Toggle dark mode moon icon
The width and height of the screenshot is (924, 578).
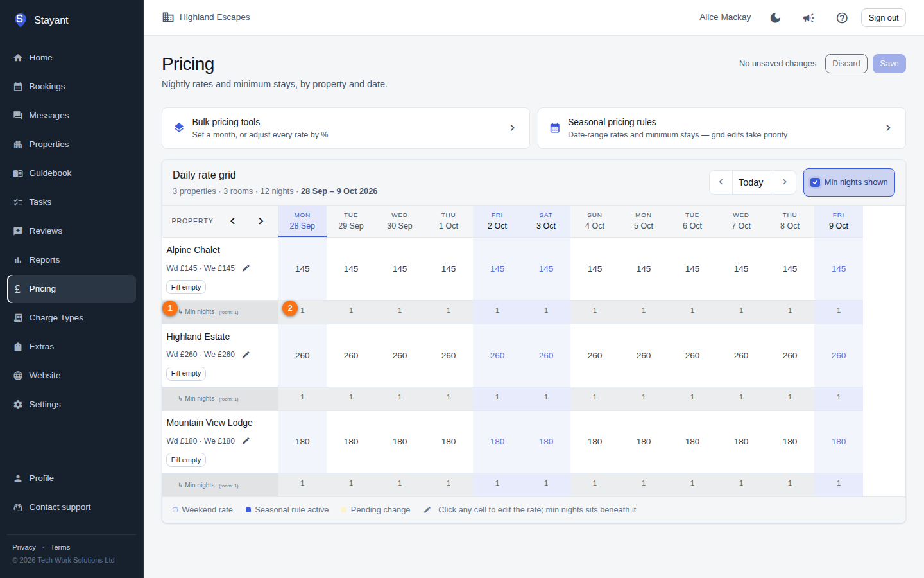[x=775, y=18]
